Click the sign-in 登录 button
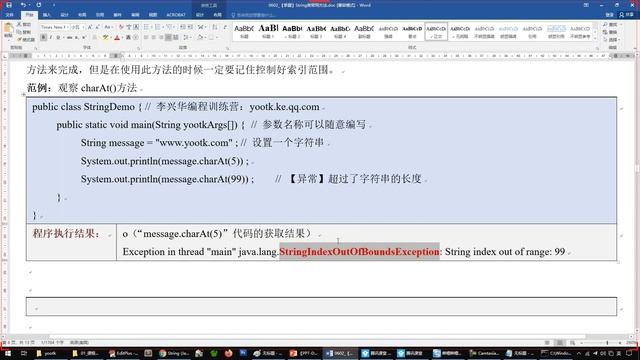The height and width of the screenshot is (360, 640). 609,15
